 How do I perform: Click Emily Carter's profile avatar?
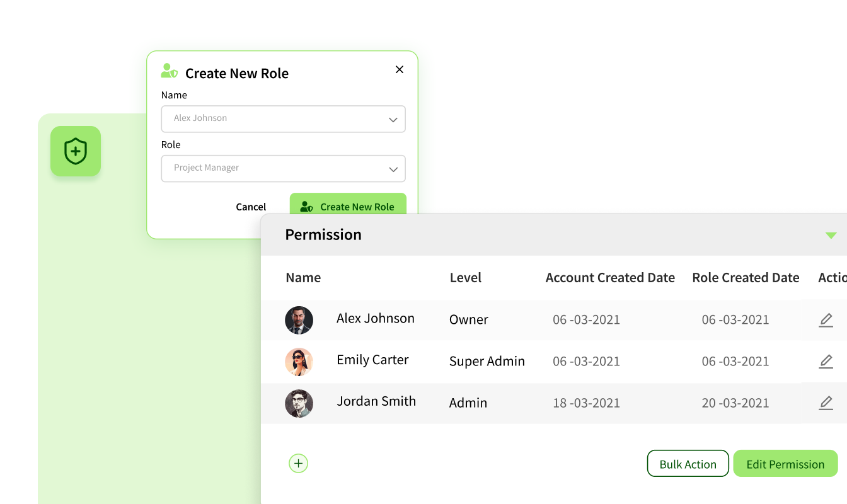pos(299,362)
